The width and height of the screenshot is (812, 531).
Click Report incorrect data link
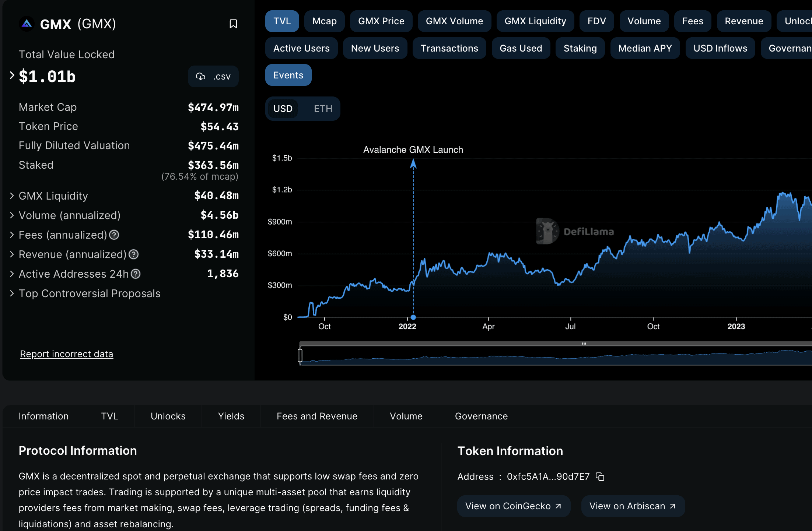[66, 354]
